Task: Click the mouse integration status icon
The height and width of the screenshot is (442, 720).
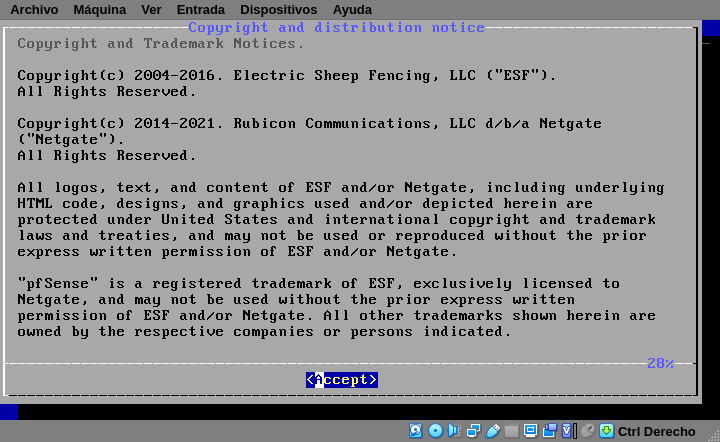Action: [x=587, y=431]
